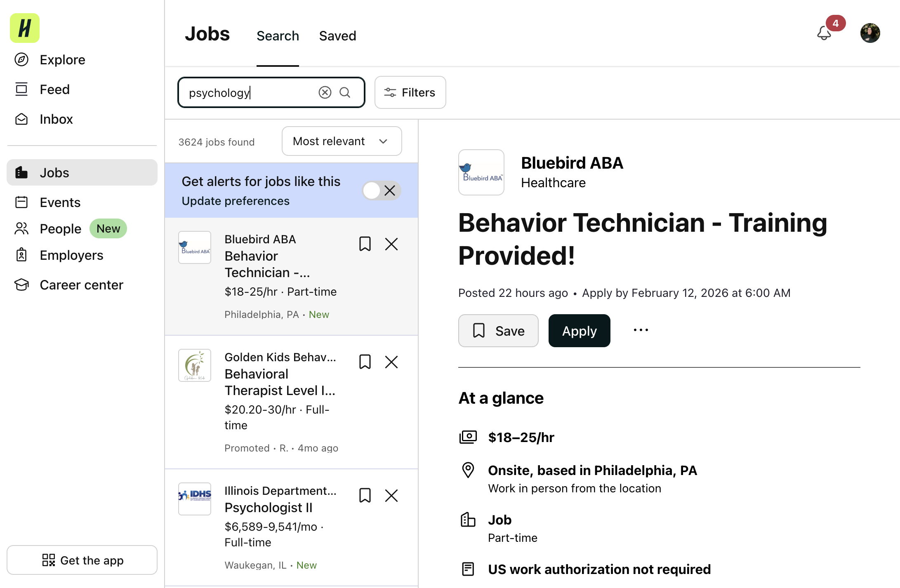
Task: Bookmark the Psychologist II job
Action: pyautogui.click(x=365, y=495)
